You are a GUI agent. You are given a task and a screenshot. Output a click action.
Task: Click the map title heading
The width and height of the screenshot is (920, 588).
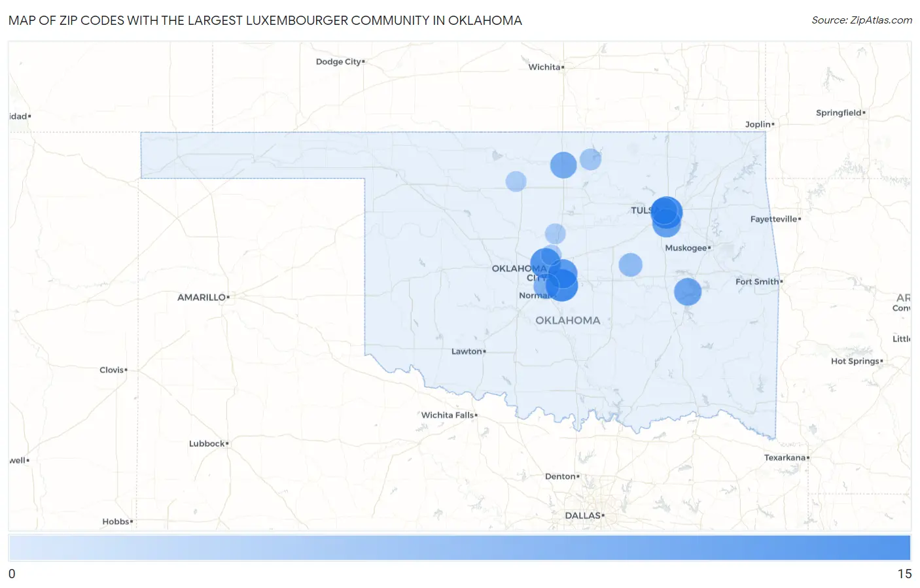tap(265, 20)
